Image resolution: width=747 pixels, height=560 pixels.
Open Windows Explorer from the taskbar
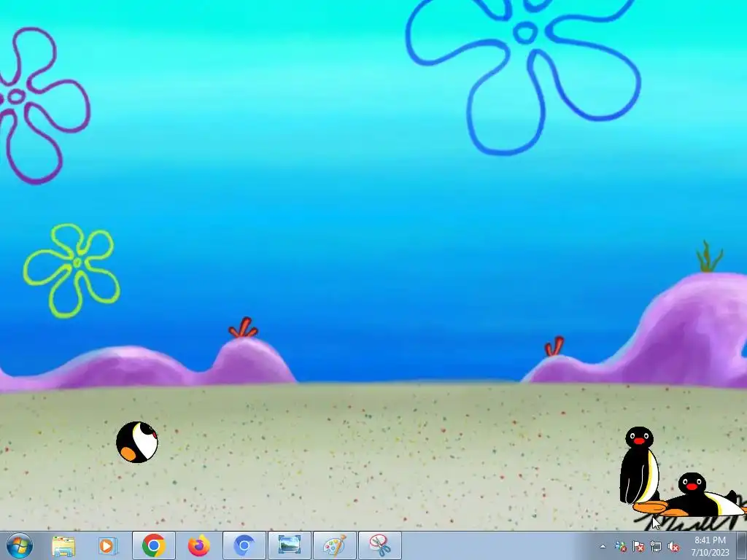point(63,545)
